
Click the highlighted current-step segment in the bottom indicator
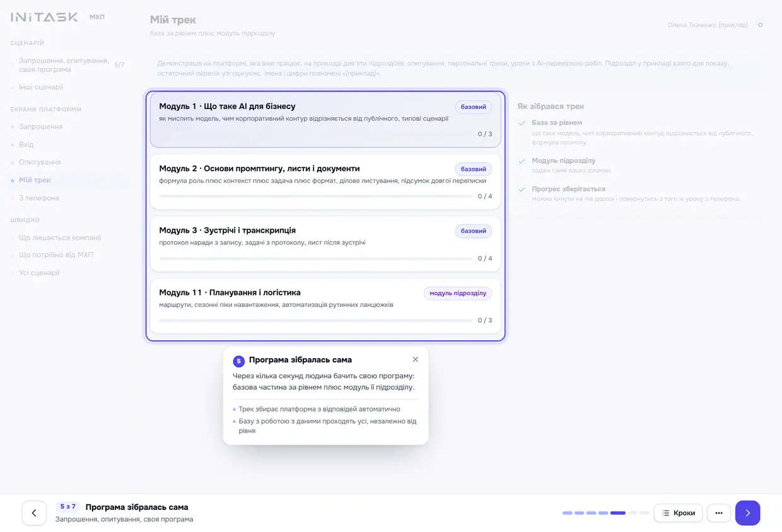(618, 513)
